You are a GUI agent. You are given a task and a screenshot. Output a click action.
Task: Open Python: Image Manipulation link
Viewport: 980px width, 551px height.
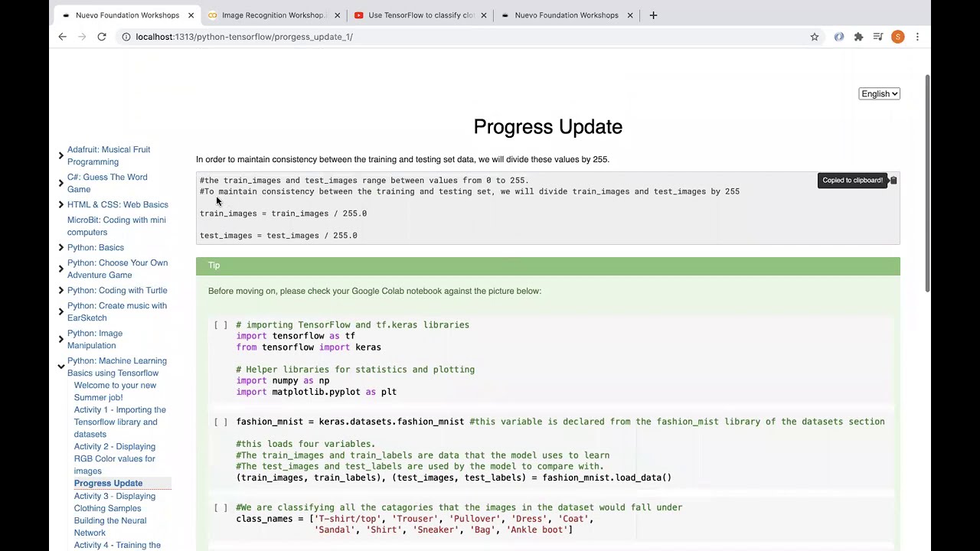tap(95, 339)
